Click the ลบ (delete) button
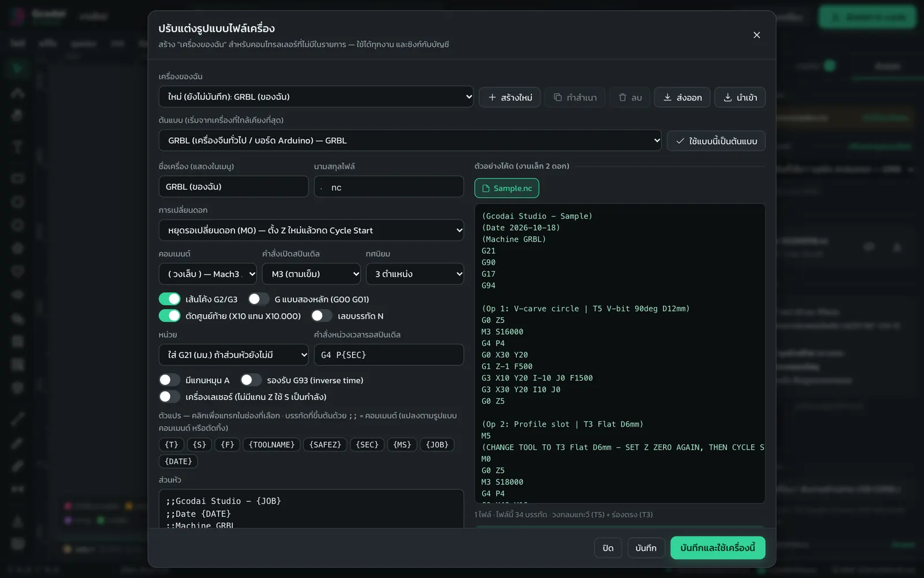 (629, 97)
